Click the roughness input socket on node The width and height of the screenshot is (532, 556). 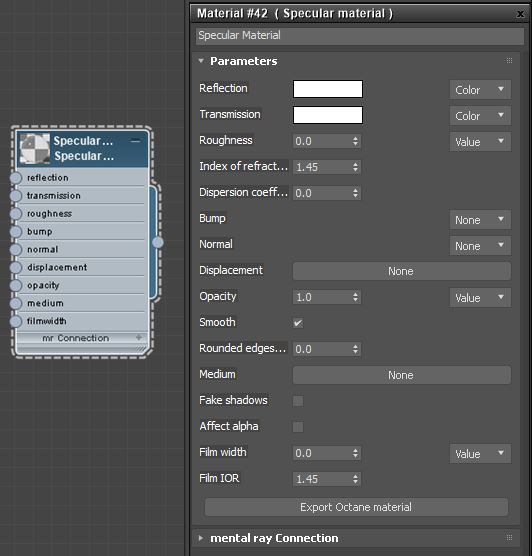(16, 213)
